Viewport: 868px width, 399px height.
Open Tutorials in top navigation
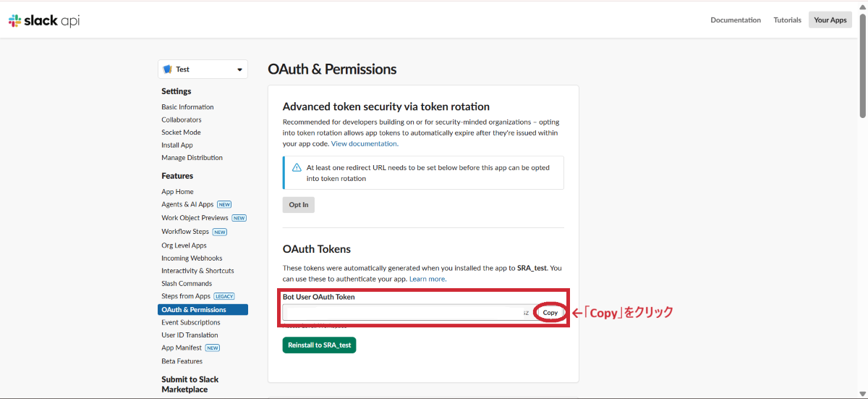788,20
